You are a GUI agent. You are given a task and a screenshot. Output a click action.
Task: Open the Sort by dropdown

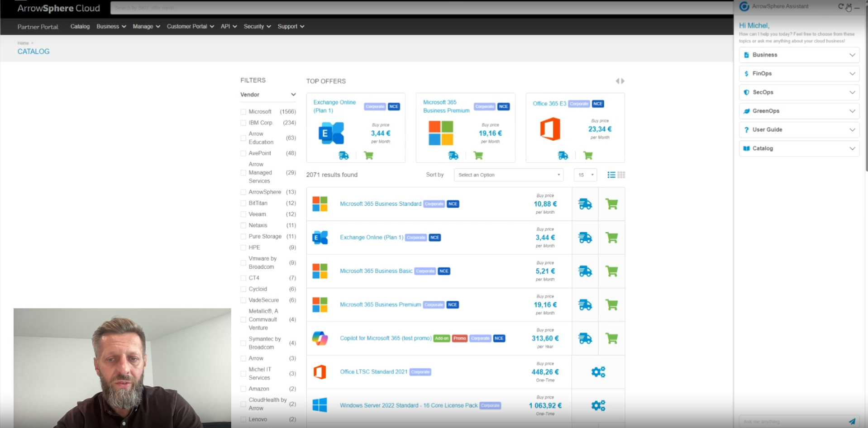point(509,175)
